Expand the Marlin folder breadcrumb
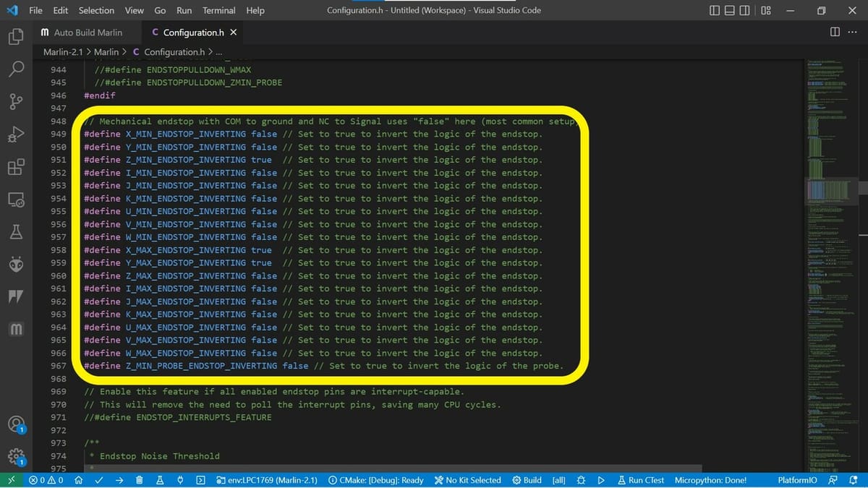868x488 pixels. click(106, 52)
